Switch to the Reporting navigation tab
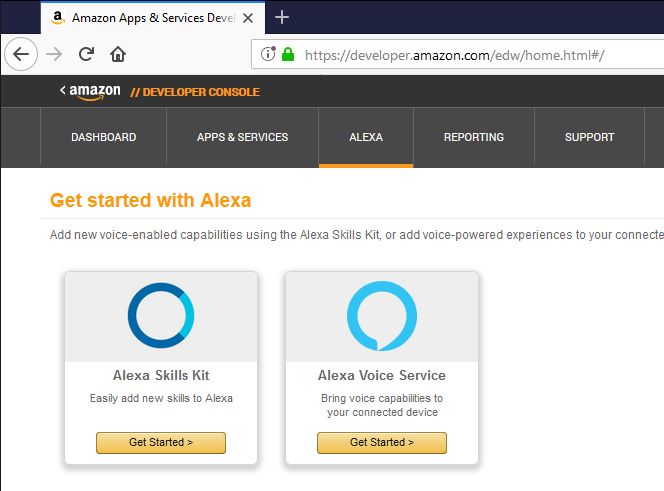 coord(474,137)
